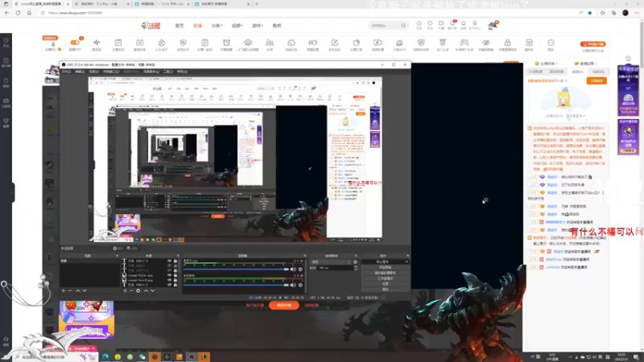Add a source with OBS sources plus icon
The width and height of the screenshot is (644, 362).
point(125,290)
